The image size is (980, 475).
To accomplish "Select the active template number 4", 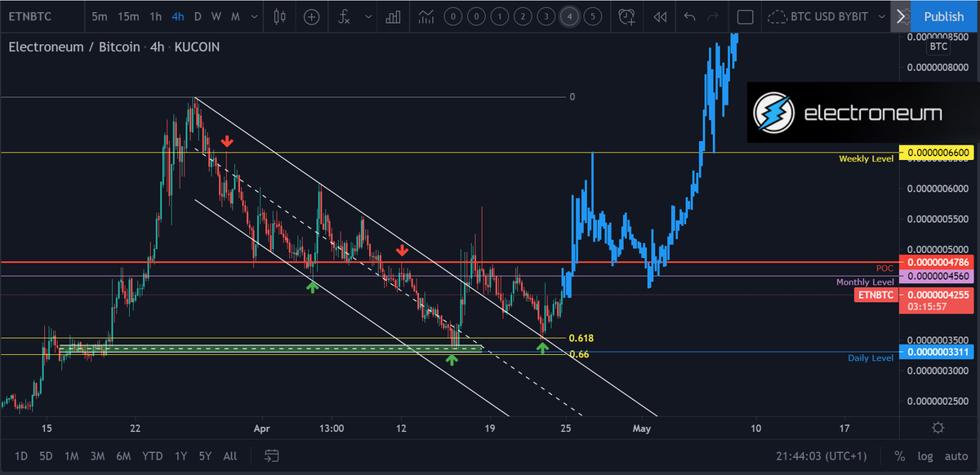I will click(x=569, y=16).
